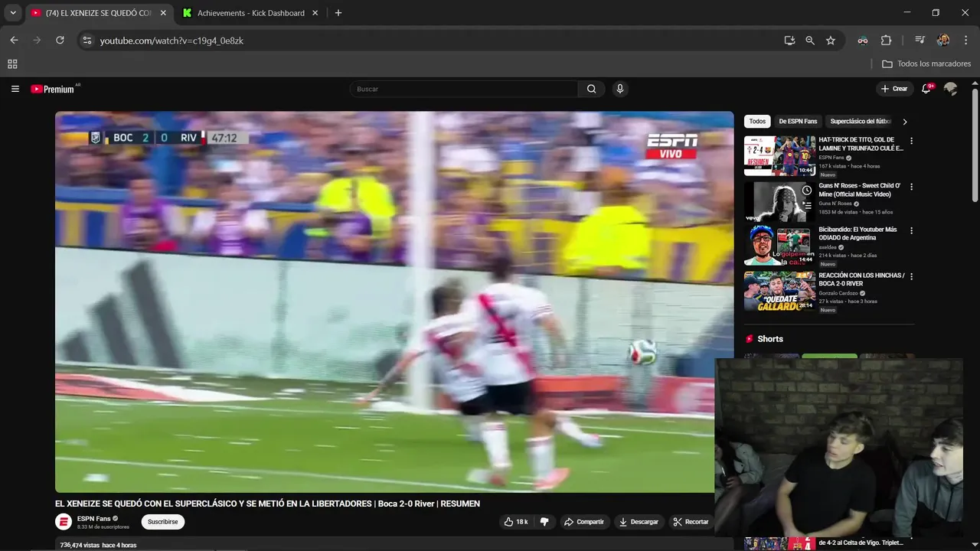Show next filter chips arrow

click(905, 122)
